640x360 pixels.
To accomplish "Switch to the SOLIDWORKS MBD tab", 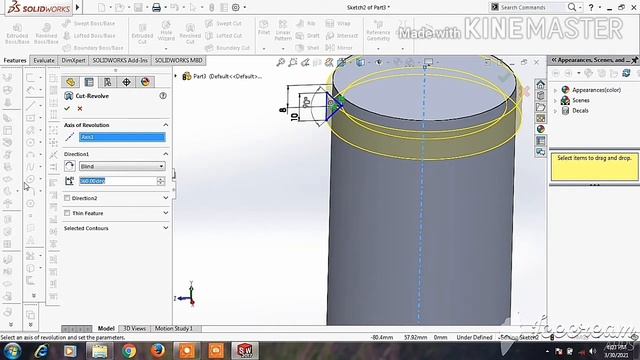I will pos(178,60).
